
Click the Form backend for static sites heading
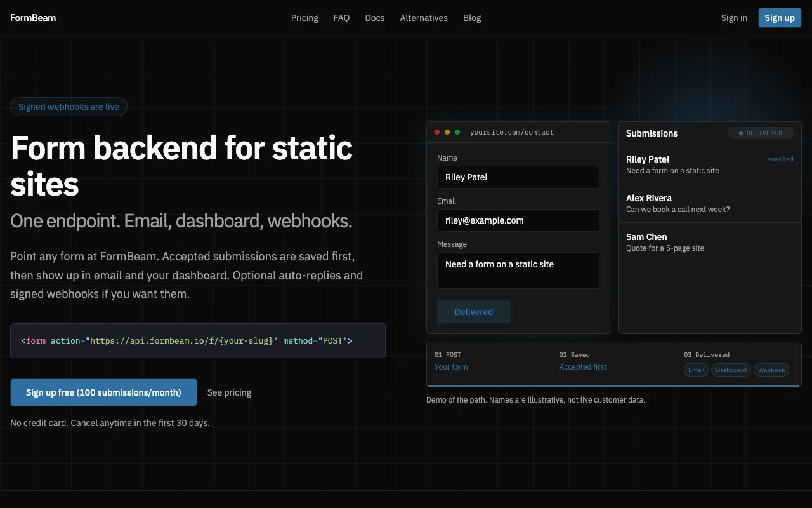181,166
